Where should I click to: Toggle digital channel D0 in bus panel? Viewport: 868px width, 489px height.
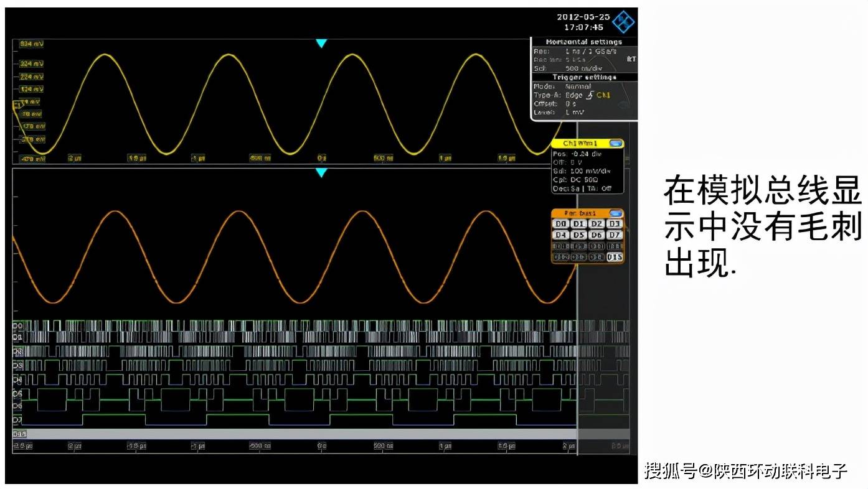click(x=561, y=224)
